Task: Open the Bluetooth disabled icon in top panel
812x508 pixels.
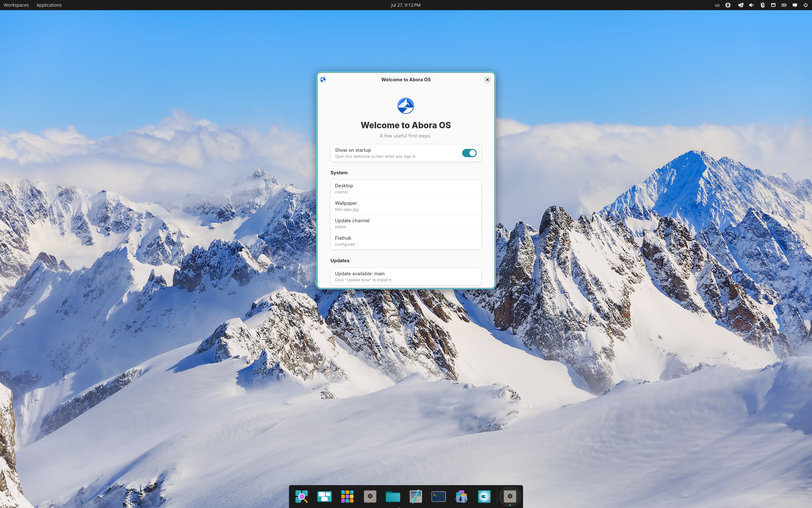Action: point(762,5)
